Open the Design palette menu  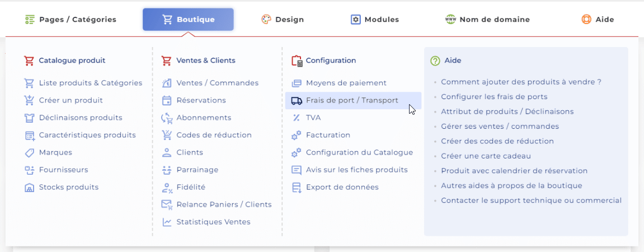pos(283,20)
